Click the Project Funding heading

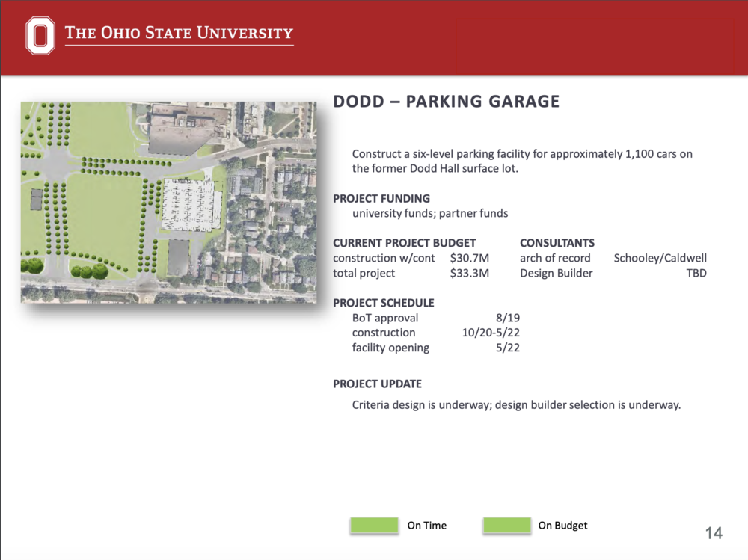381,198
